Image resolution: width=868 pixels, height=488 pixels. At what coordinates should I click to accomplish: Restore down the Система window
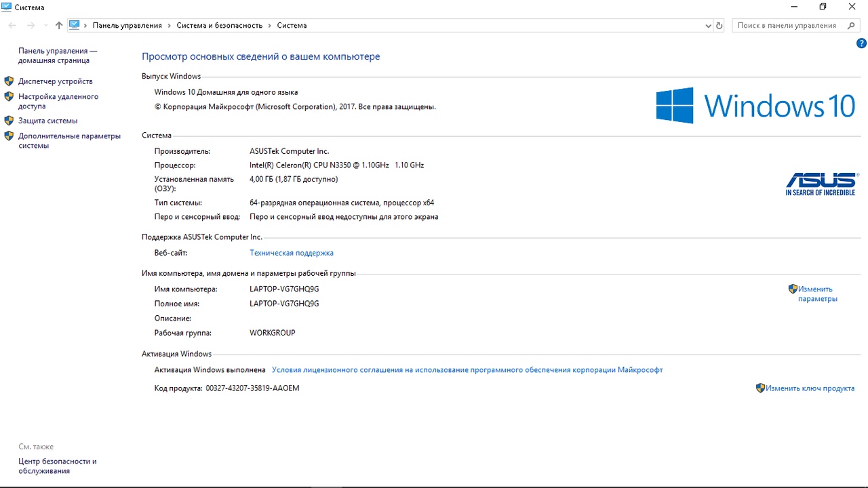tap(823, 7)
